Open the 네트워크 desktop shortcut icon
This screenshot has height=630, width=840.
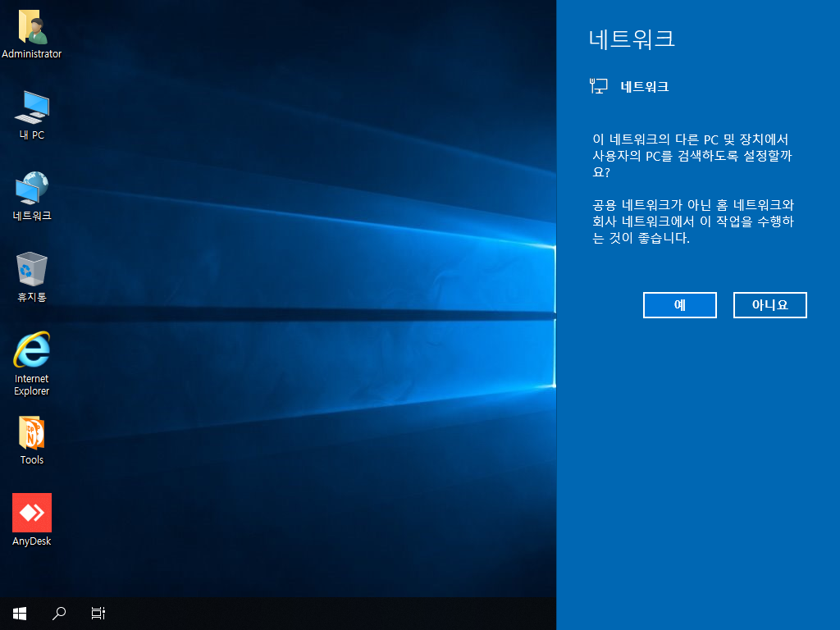tap(32, 188)
